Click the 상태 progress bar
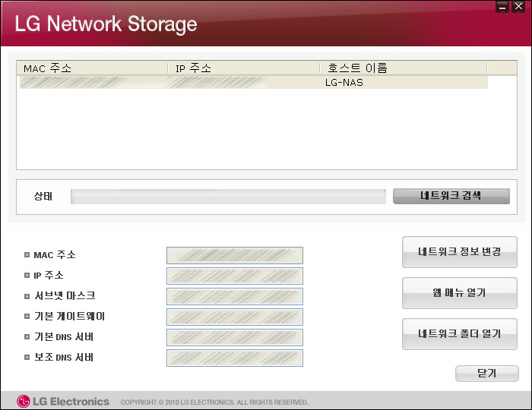This screenshot has height=410, width=532. click(228, 197)
